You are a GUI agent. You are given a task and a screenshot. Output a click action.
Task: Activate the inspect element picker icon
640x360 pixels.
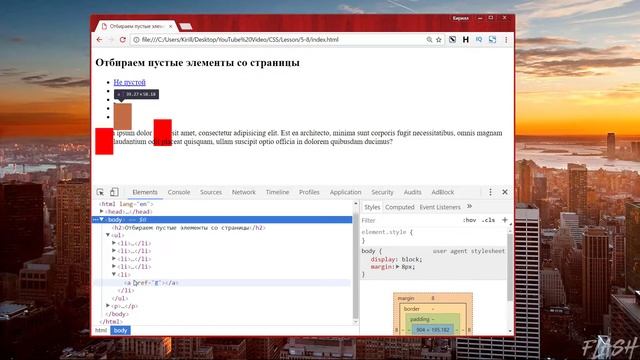(100, 192)
